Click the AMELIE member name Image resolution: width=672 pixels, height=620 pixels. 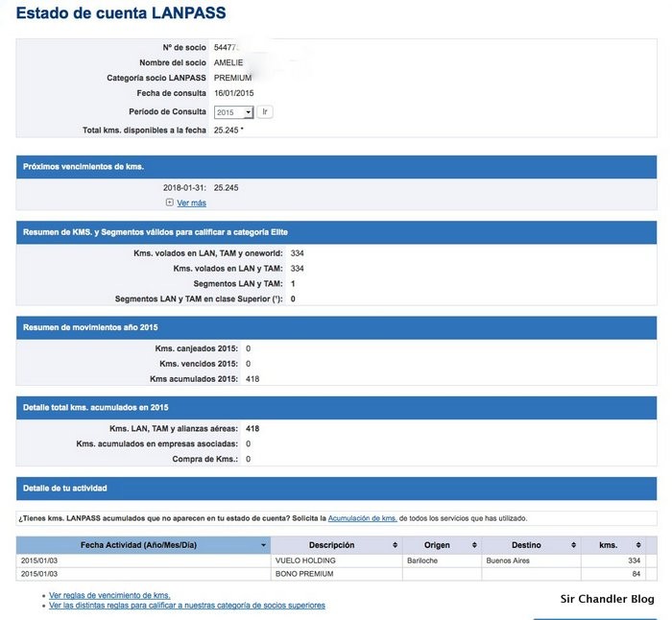coord(228,62)
